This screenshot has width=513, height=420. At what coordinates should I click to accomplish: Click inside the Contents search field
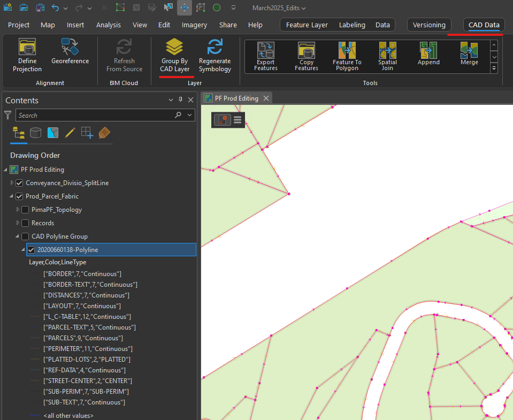(96, 115)
